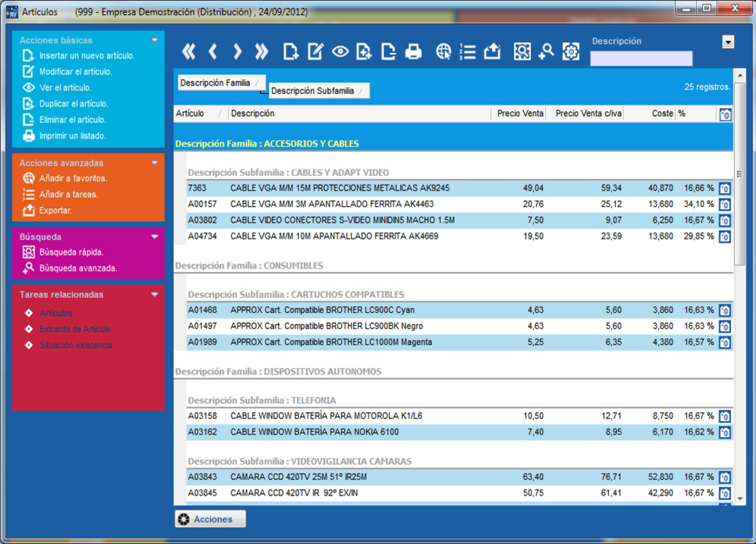756x544 pixels.
Task: Click image icon for article A00157
Action: (x=725, y=204)
